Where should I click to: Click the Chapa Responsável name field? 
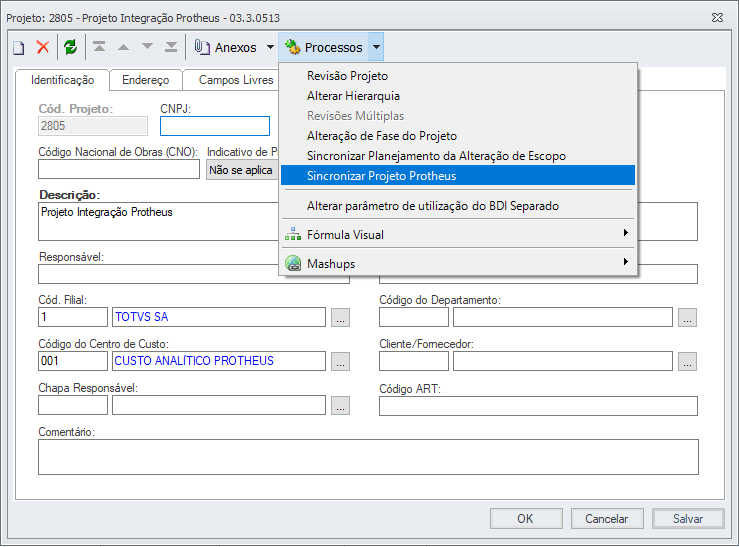click(219, 405)
